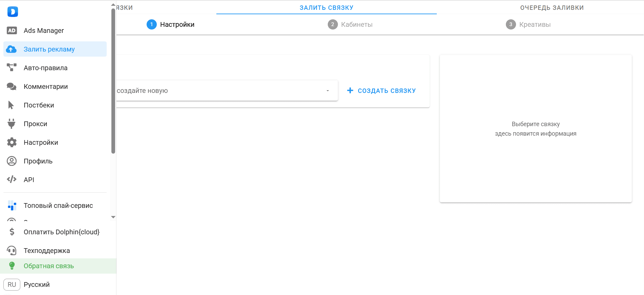
Task: Click the Авто-правила flow icon
Action: (x=12, y=68)
